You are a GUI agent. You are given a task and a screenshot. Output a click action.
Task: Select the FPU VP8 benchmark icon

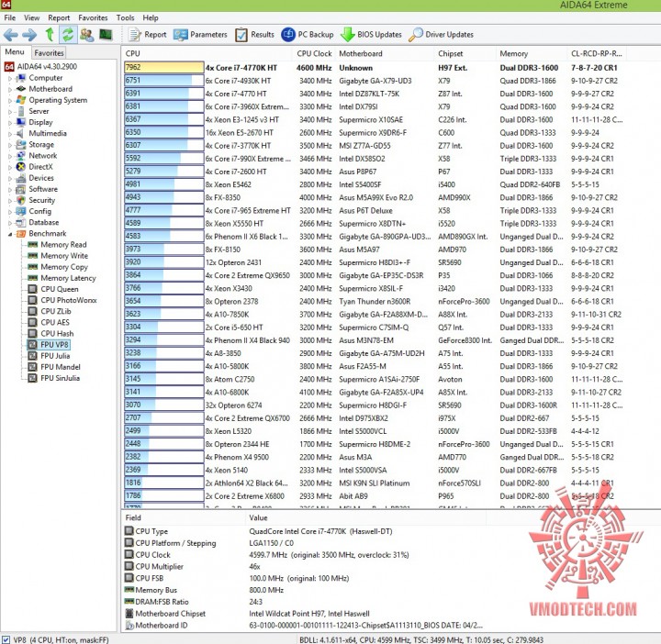click(32, 345)
